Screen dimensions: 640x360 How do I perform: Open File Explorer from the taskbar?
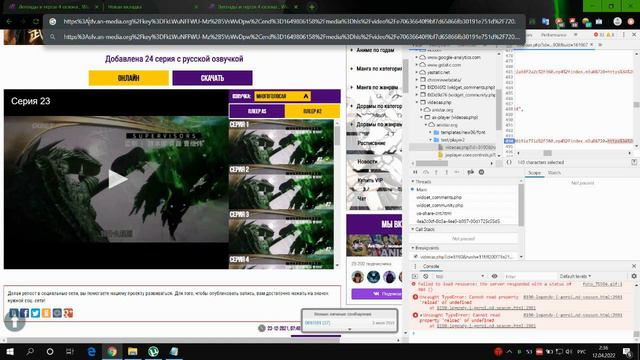coord(132,351)
